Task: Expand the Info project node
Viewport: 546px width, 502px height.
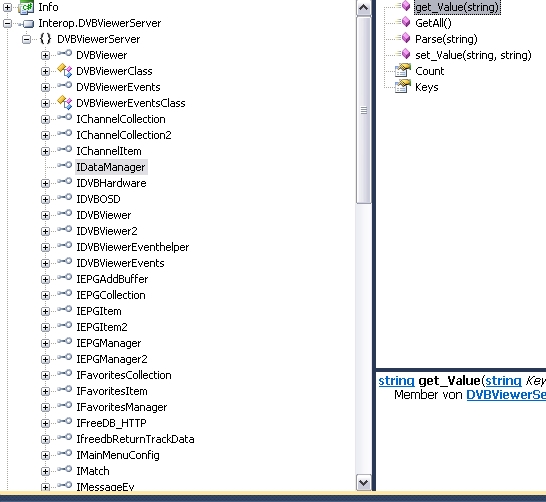Action: 7,7
